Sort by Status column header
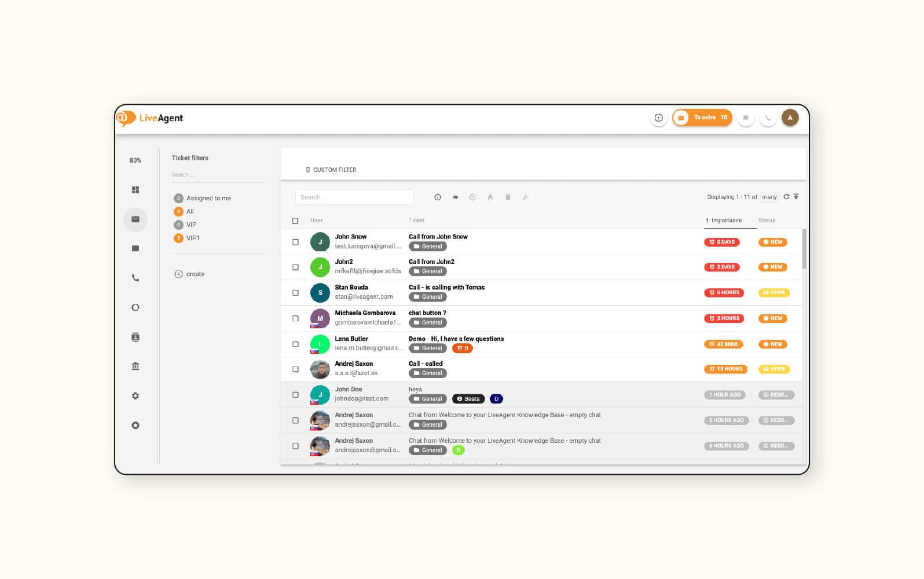This screenshot has width=924, height=579. (x=767, y=221)
